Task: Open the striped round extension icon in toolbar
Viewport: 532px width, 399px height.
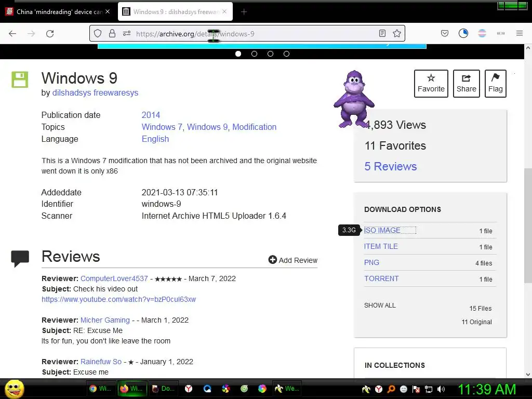Action: (482, 33)
